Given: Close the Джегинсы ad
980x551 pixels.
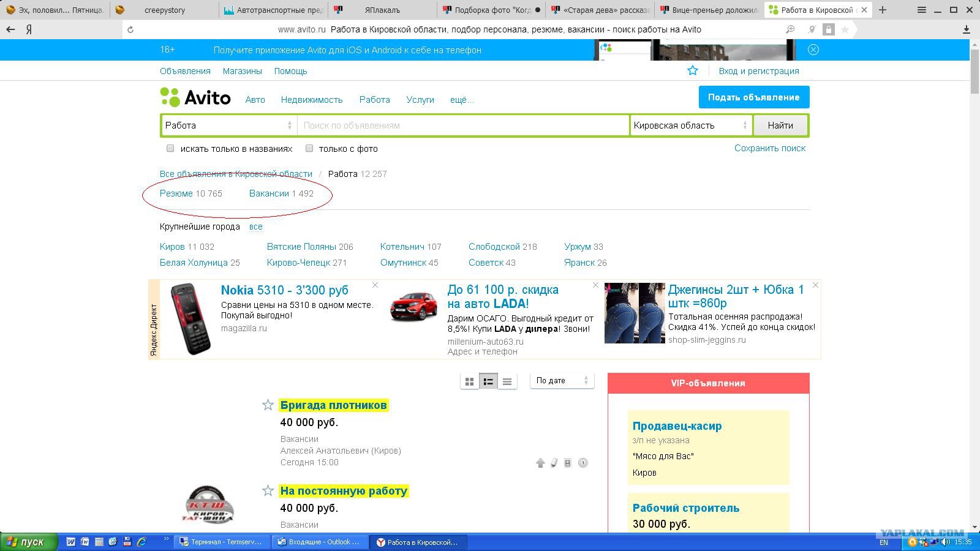Looking at the screenshot, I should click(815, 285).
